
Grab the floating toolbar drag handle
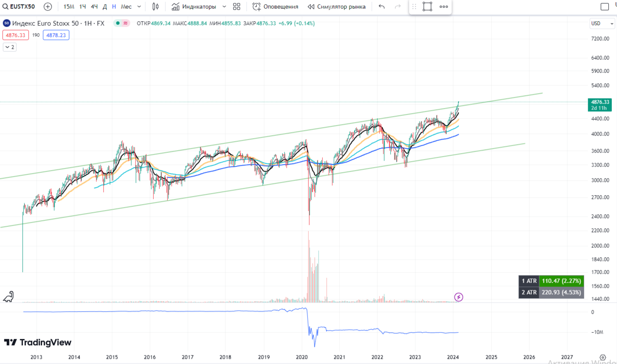414,6
